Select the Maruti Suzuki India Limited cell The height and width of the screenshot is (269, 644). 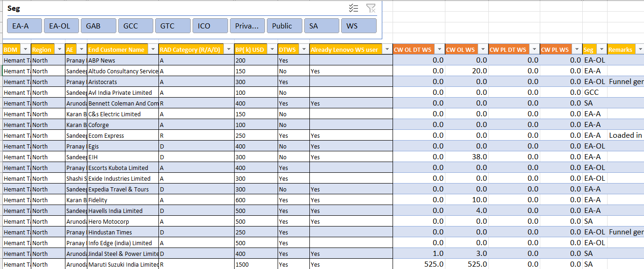pyautogui.click(x=123, y=264)
